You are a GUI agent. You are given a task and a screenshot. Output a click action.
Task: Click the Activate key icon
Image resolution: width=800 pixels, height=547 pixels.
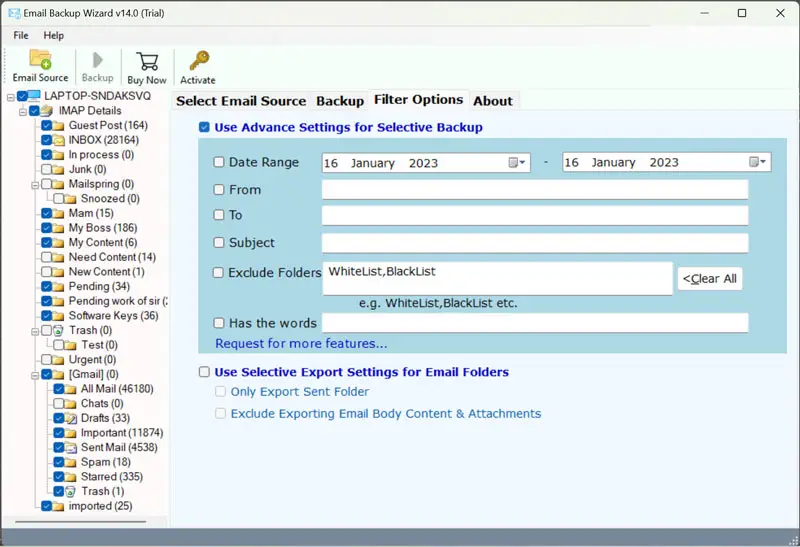tap(198, 60)
